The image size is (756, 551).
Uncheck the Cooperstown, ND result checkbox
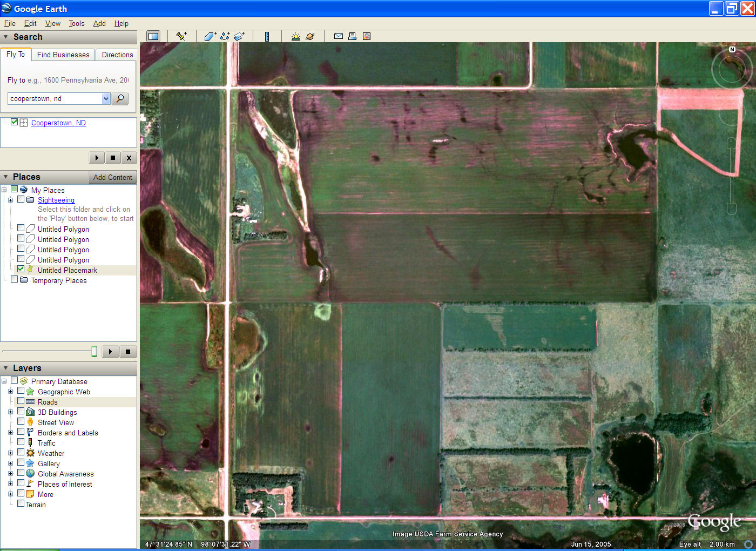pos(15,122)
